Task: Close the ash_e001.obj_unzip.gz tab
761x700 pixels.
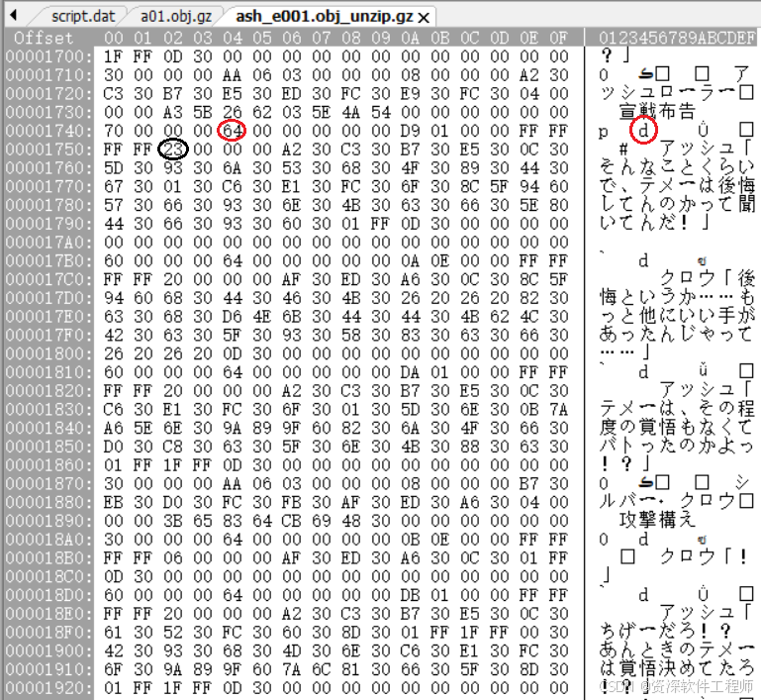Action: pos(424,18)
